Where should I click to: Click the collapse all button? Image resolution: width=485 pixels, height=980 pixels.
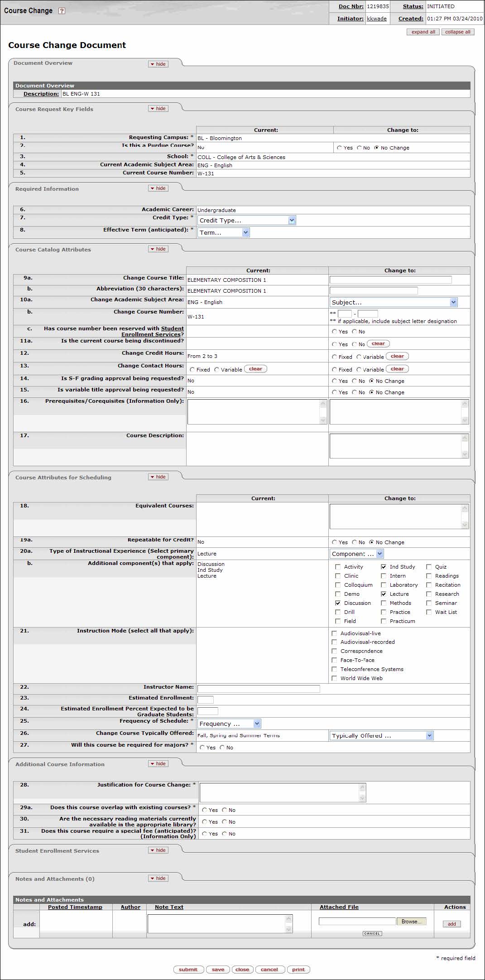pyautogui.click(x=457, y=32)
